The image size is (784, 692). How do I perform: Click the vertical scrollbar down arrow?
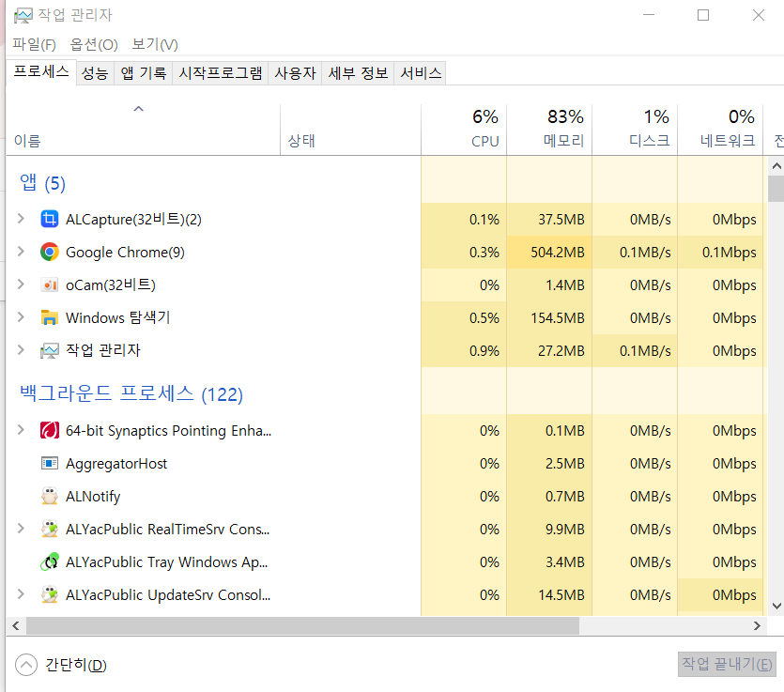coord(776,606)
